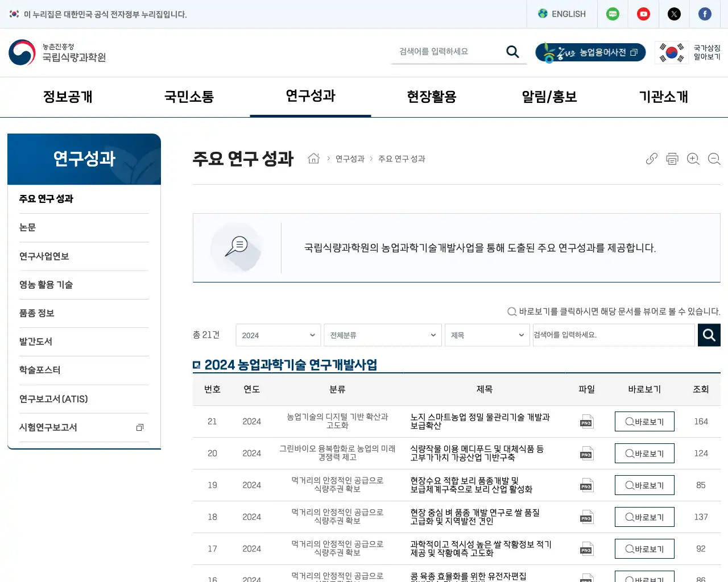Expand the 전체분류 category dropdown
Screen dimensions: 728x582
(x=382, y=335)
